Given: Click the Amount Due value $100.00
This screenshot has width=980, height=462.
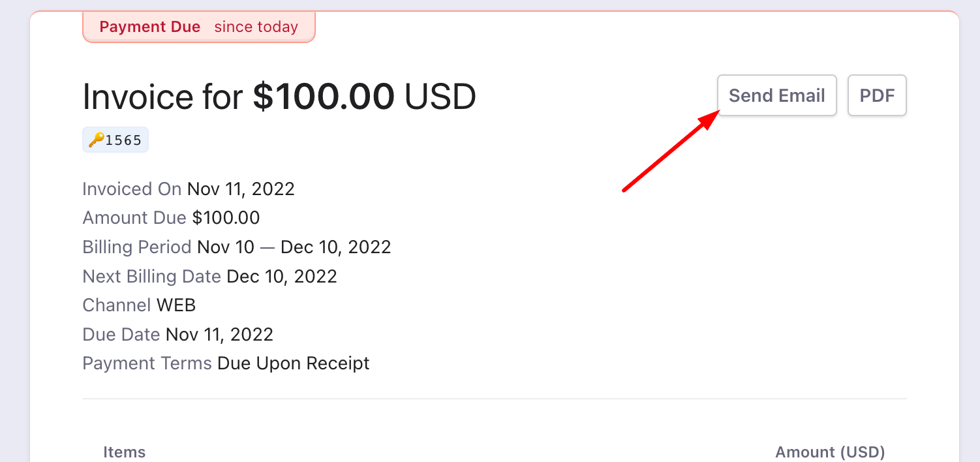Looking at the screenshot, I should pyautogui.click(x=226, y=218).
